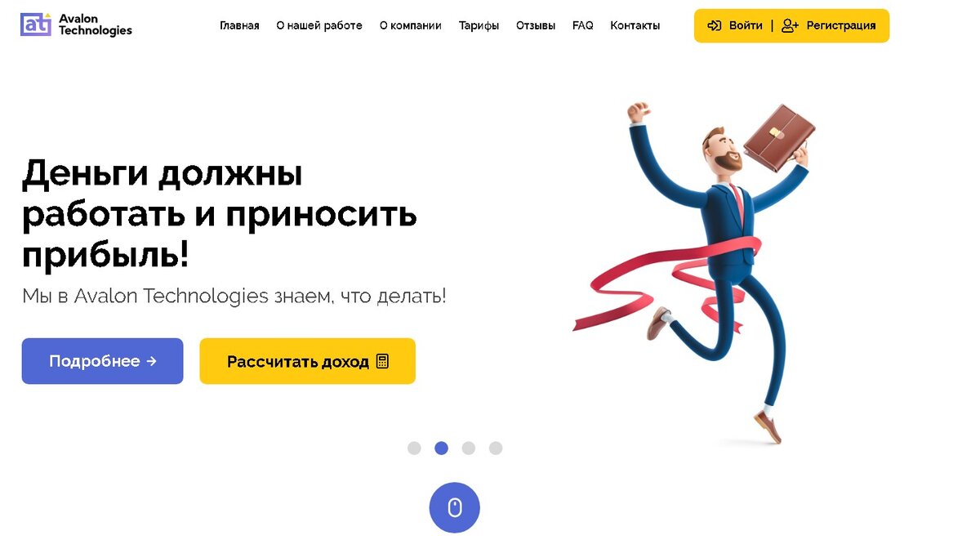Open the Тарифы menu item
The image size is (980, 540).
click(x=479, y=25)
